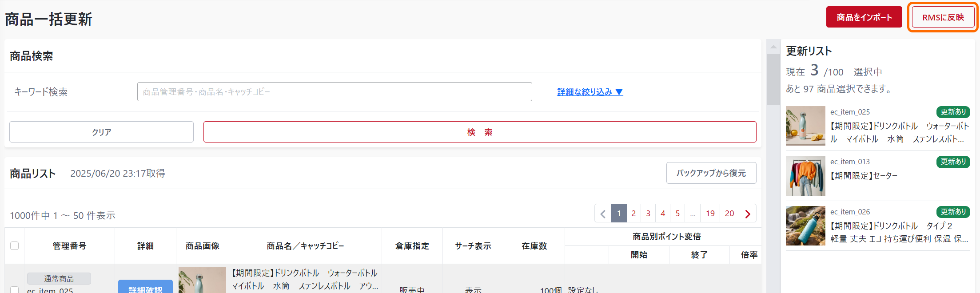This screenshot has width=980, height=293.
Task: Click the 商品名／キャッチコピー column header
Action: coord(305,246)
